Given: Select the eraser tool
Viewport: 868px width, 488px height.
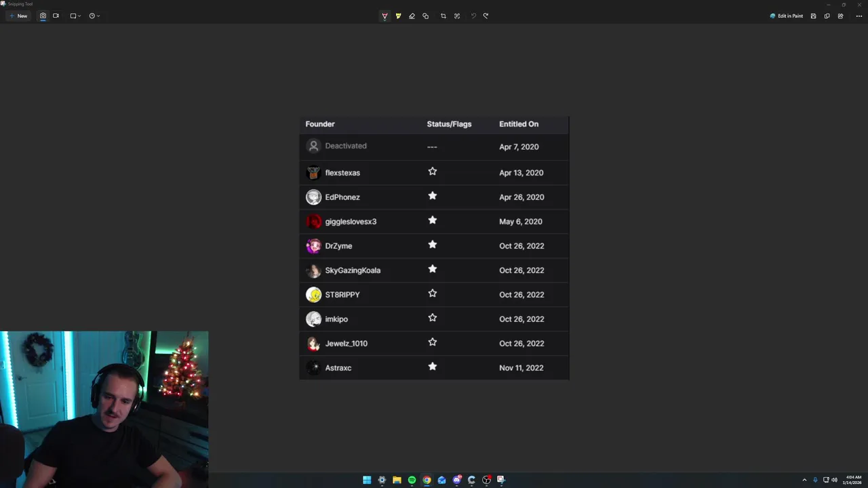Looking at the screenshot, I should tap(412, 16).
